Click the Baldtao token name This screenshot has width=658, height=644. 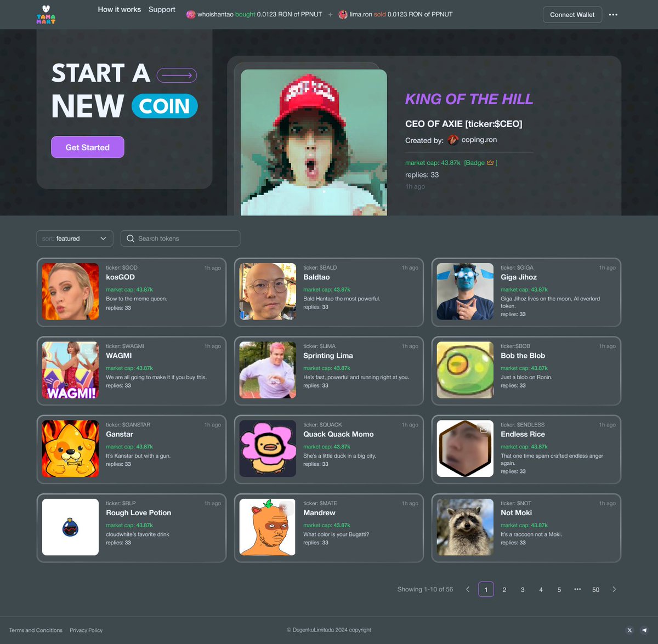tap(316, 277)
